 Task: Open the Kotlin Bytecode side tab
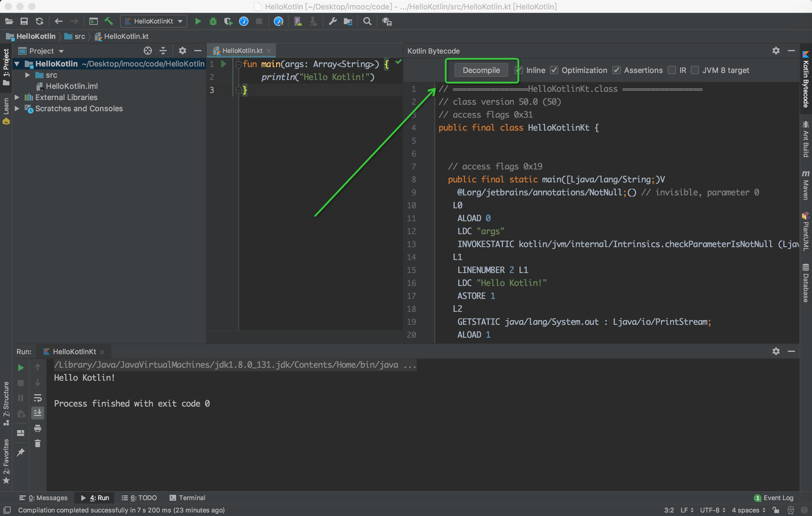pos(806,79)
